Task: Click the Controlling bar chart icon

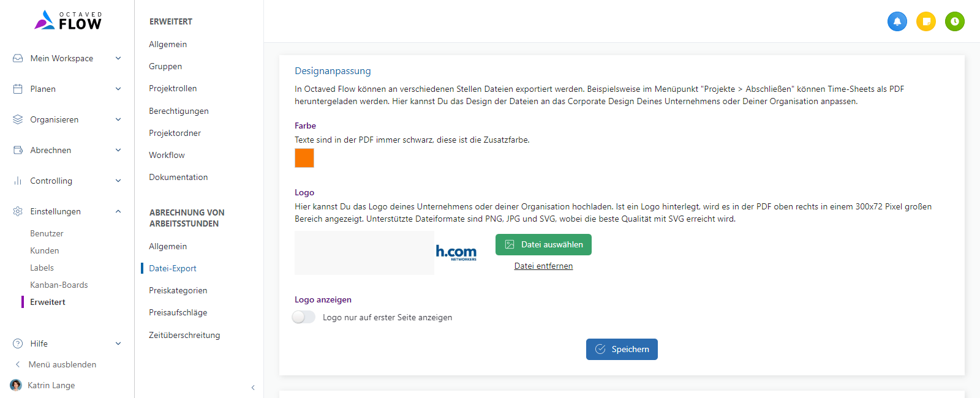Action: [18, 181]
